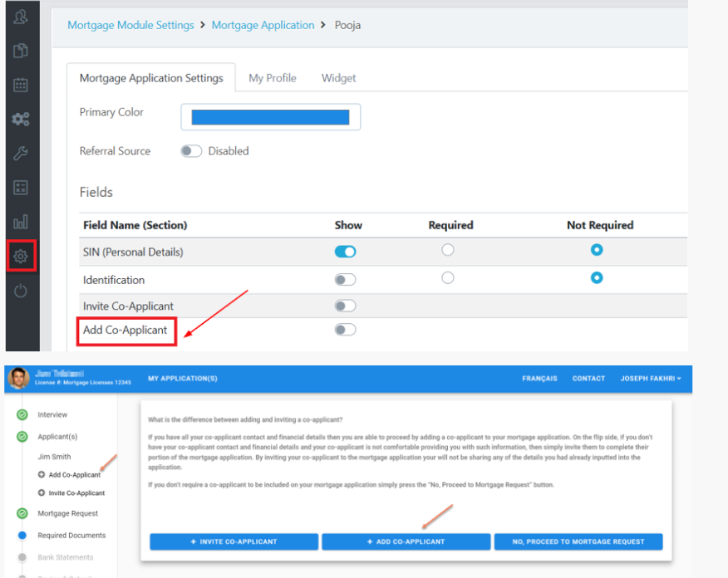Click the documents icon in sidebar

(21, 51)
